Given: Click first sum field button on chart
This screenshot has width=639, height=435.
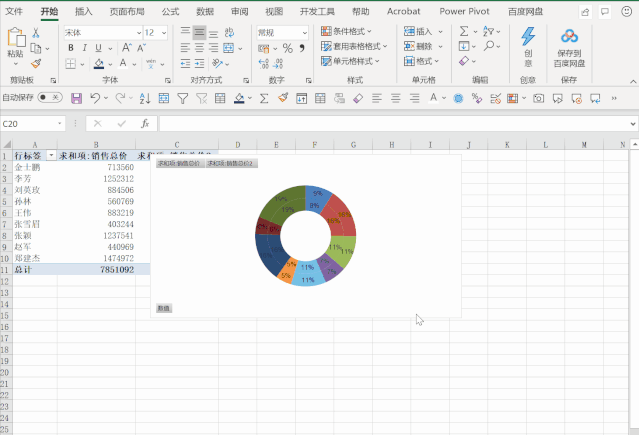Looking at the screenshot, I should coord(180,163).
